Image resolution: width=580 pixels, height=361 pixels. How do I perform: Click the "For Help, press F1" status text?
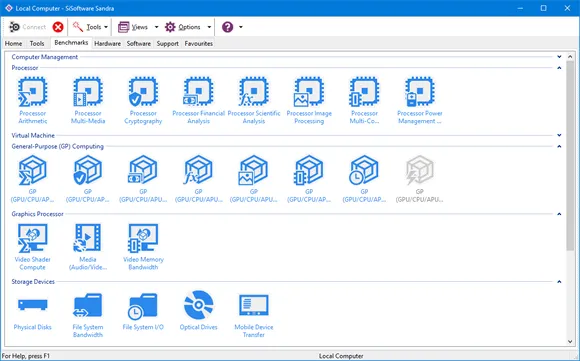coord(26,356)
